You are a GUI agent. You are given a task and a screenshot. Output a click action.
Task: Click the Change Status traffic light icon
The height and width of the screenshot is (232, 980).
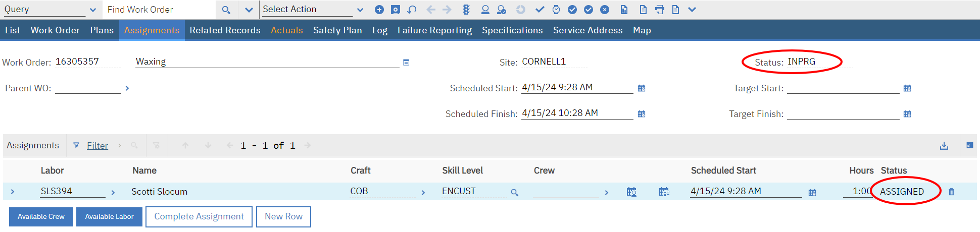(466, 10)
